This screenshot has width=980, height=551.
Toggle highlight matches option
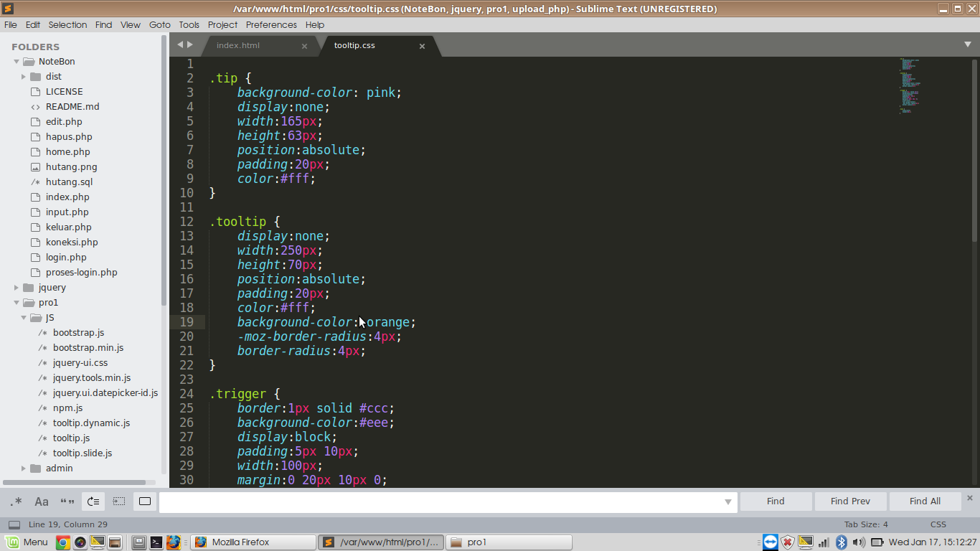(x=145, y=501)
